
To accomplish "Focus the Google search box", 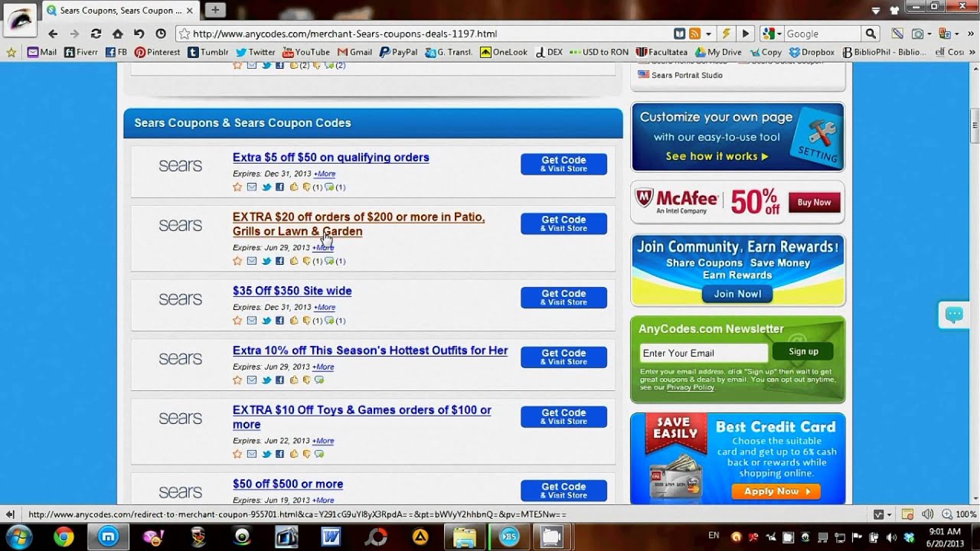I will point(822,34).
